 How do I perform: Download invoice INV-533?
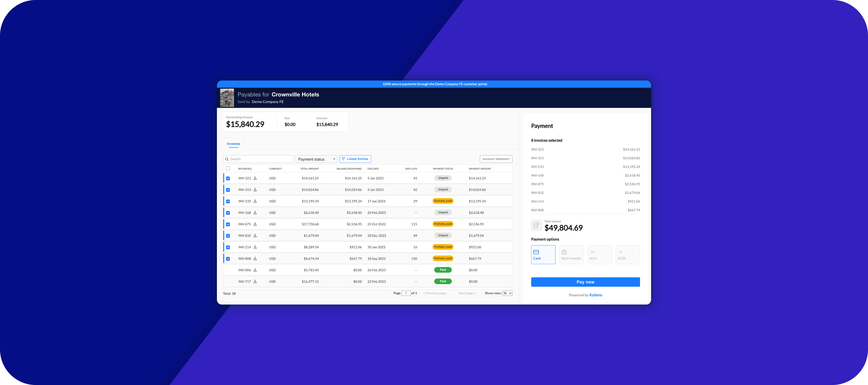tap(255, 201)
